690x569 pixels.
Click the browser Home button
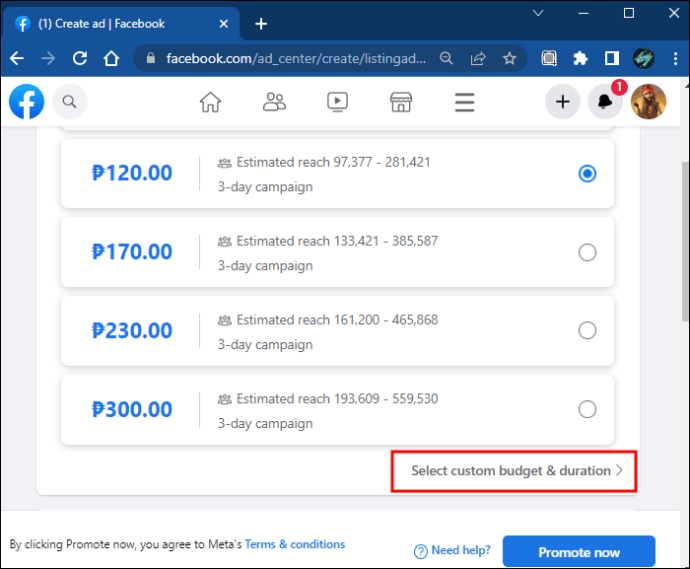111,58
